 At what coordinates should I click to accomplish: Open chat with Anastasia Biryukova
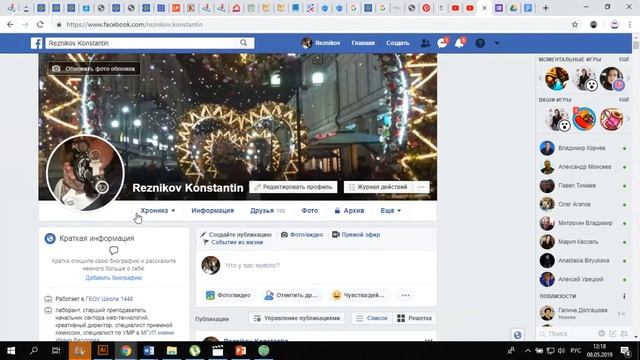[x=583, y=260]
